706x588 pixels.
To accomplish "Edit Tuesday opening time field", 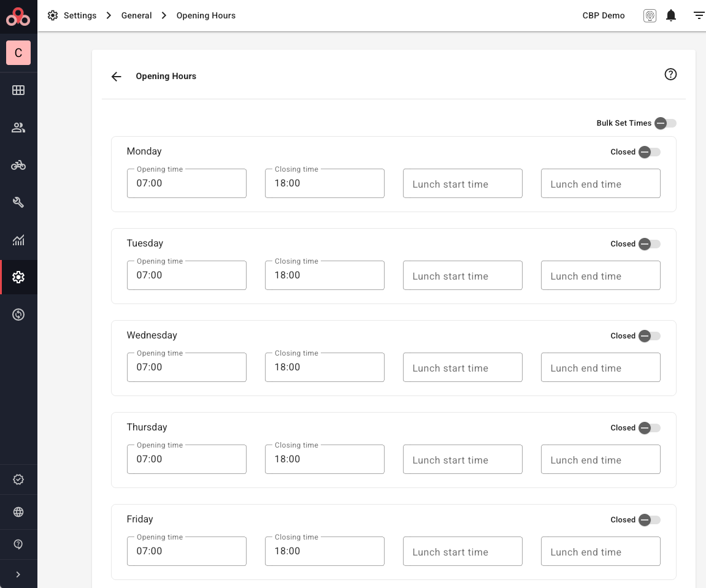I will click(186, 275).
